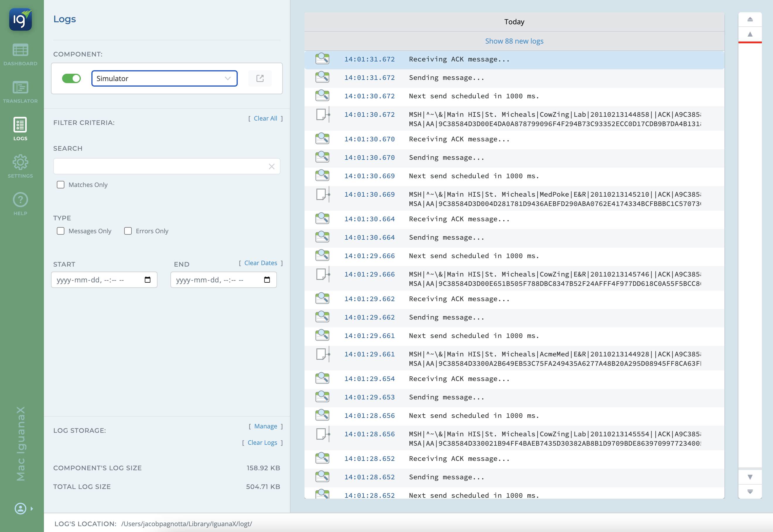This screenshot has width=773, height=532.
Task: Click the red position marker on log scrollbar
Action: pyautogui.click(x=750, y=42)
